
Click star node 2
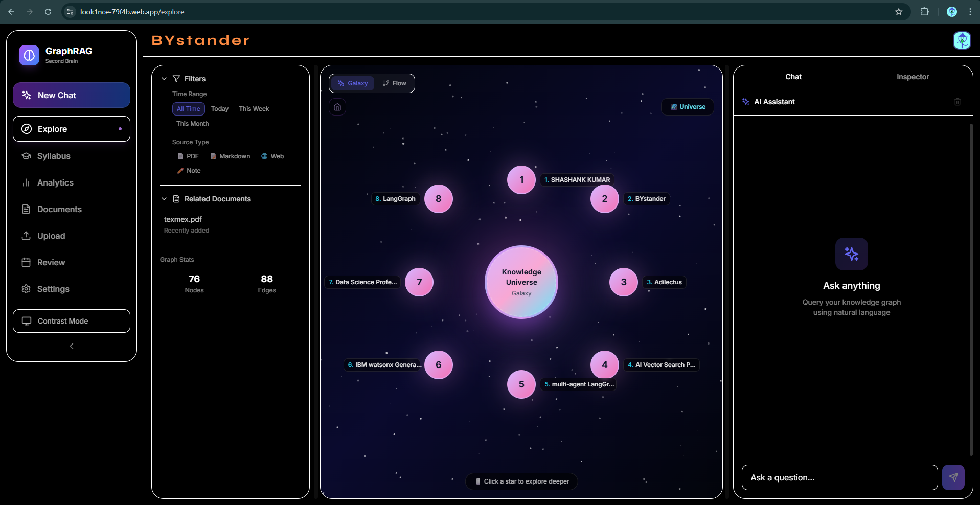point(605,199)
